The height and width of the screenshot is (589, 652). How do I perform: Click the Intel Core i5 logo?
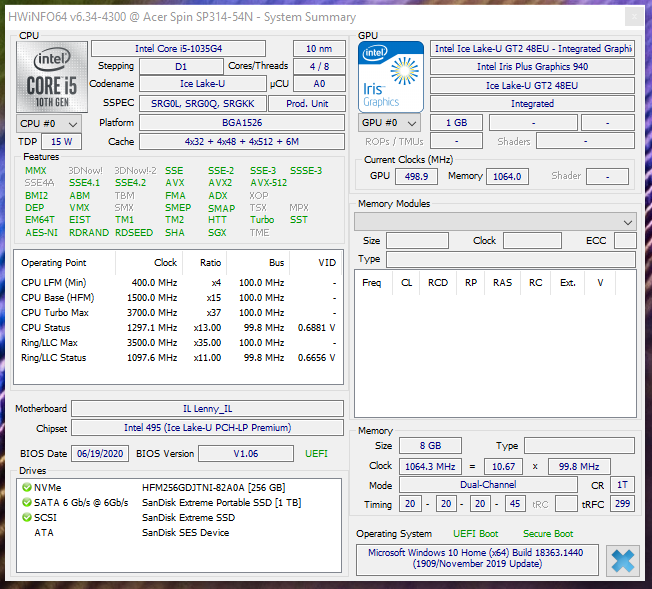[51, 77]
